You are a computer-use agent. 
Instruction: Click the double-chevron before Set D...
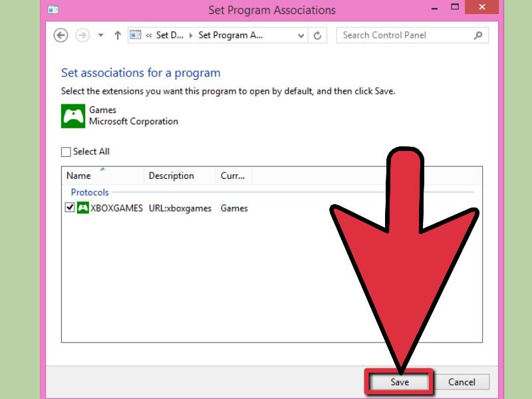pyautogui.click(x=148, y=35)
